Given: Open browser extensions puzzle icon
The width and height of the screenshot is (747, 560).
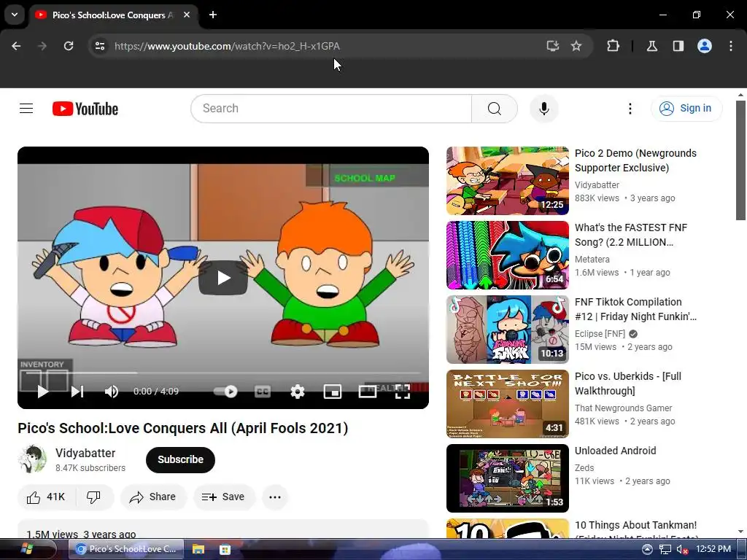Looking at the screenshot, I should point(613,46).
